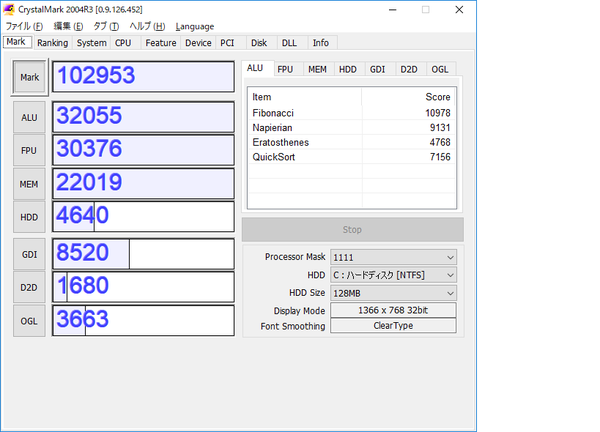600x432 pixels.
Task: Close the CrystalMark window
Action: click(x=459, y=10)
